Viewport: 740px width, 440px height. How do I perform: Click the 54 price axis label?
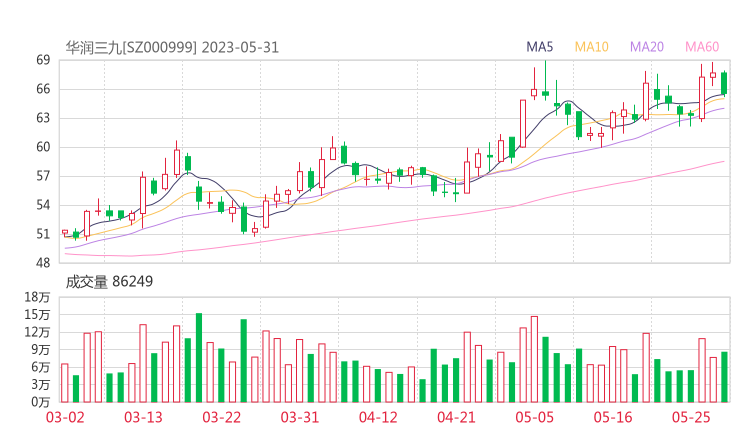43,205
